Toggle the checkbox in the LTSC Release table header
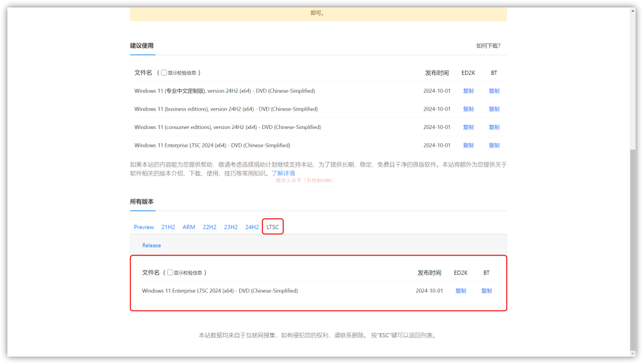The image size is (643, 364). [170, 272]
